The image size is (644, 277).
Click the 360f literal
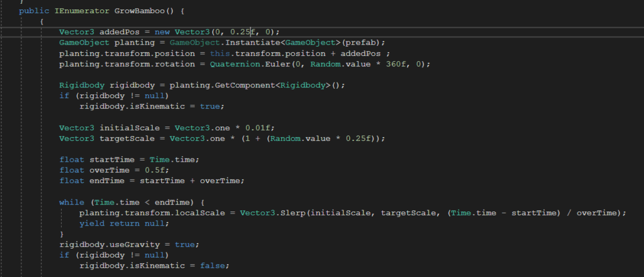[x=396, y=64]
